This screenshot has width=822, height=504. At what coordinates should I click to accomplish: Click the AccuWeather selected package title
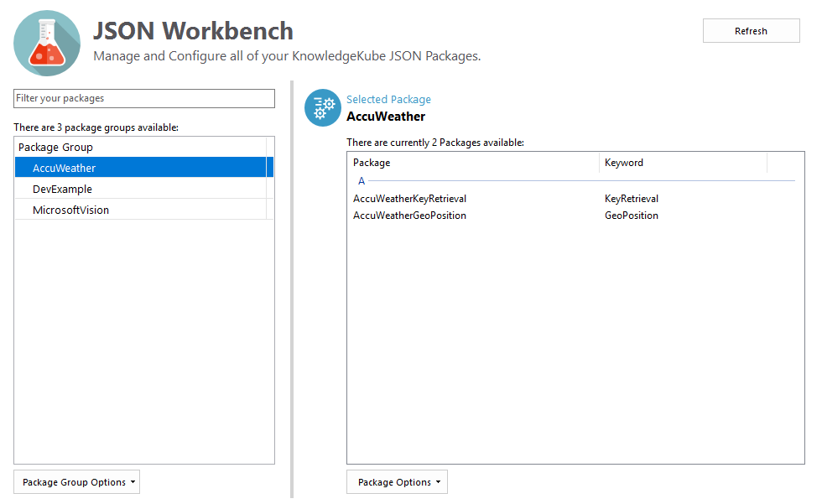pos(386,117)
